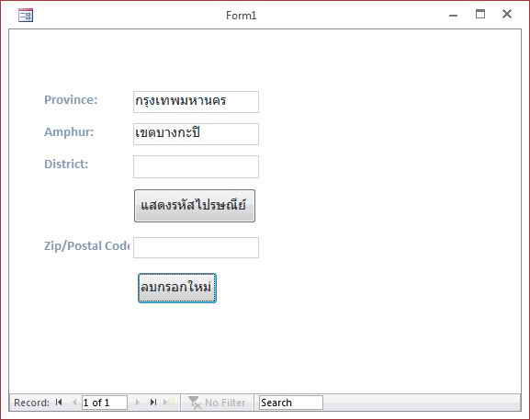Click the Search box in navigation bar
This screenshot has width=530, height=420.
click(291, 403)
